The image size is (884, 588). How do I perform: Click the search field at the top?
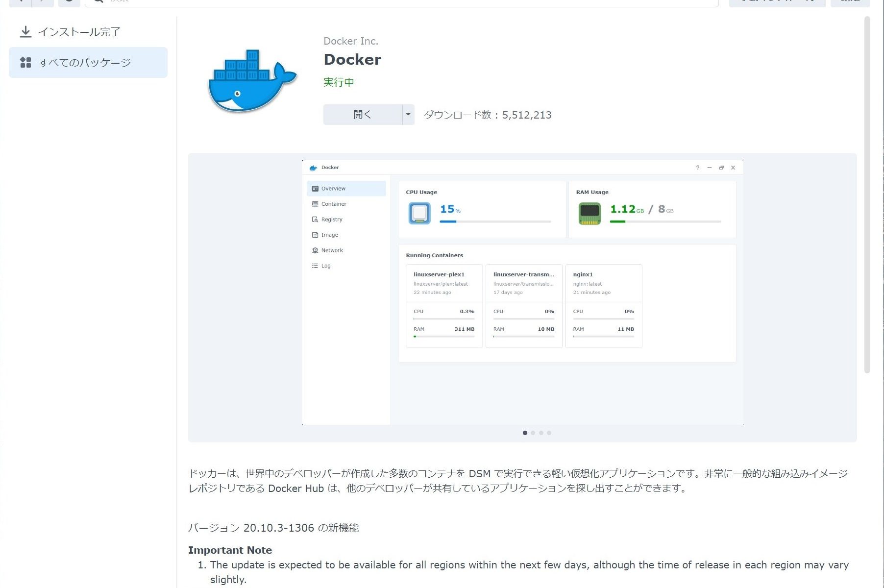tap(402, 1)
